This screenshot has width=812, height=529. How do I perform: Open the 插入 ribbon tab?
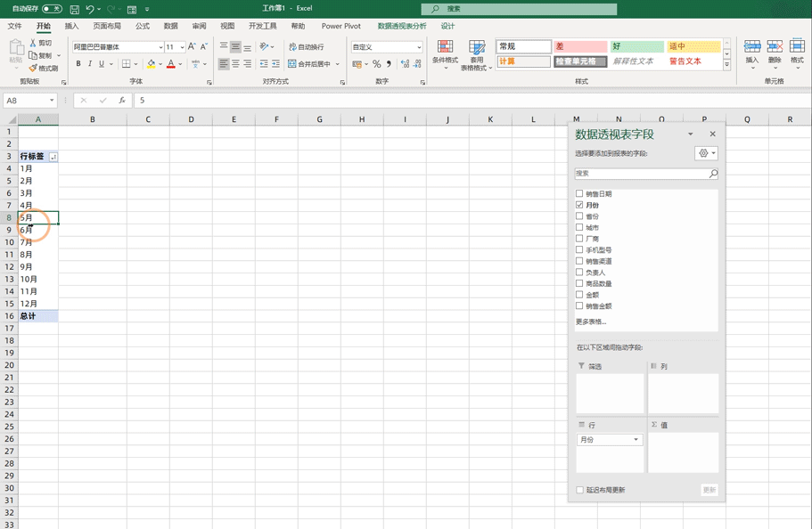(71, 27)
